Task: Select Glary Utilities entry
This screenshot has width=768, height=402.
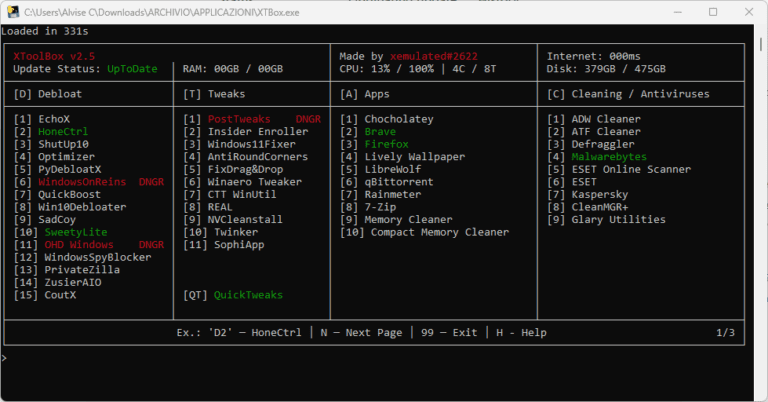Action: point(606,219)
